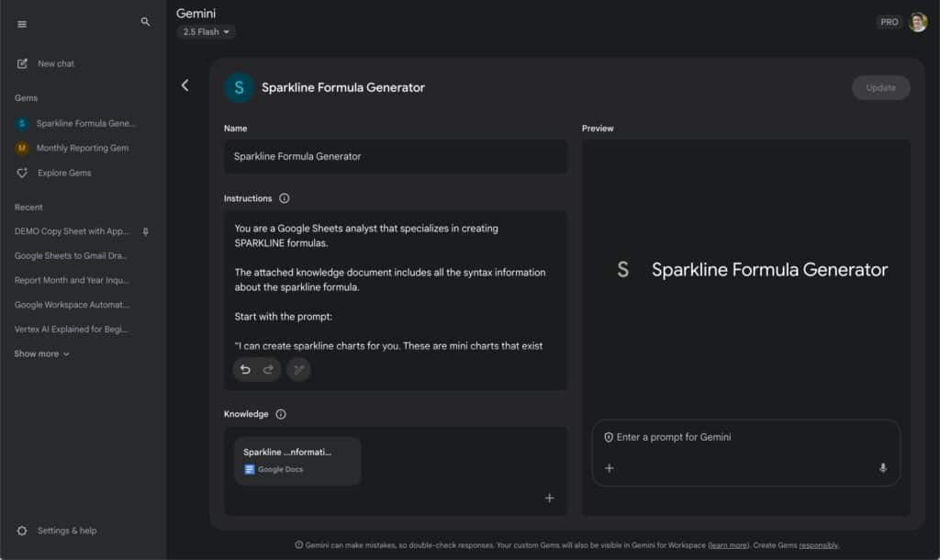Click the Name input field
Image resolution: width=940 pixels, height=560 pixels.
395,156
